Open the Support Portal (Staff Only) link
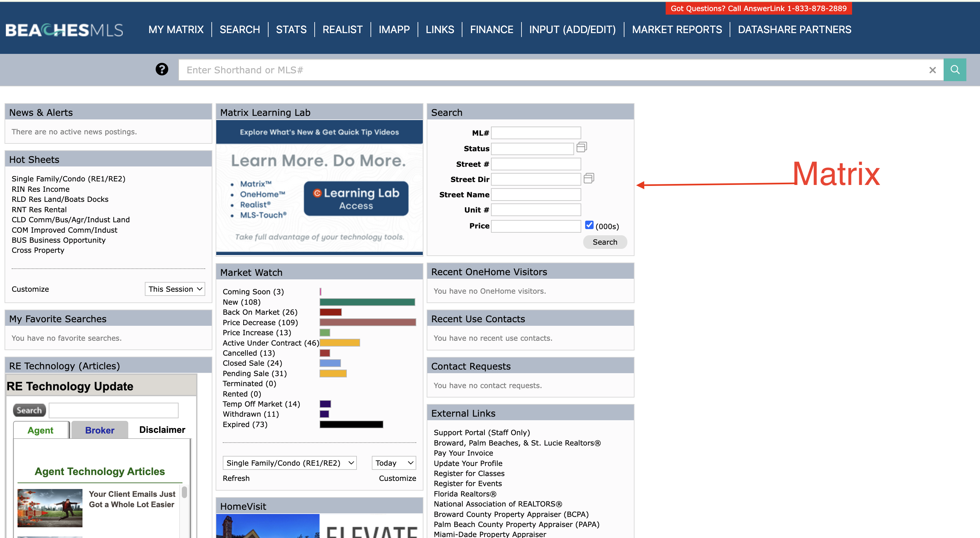980x538 pixels. pos(482,432)
